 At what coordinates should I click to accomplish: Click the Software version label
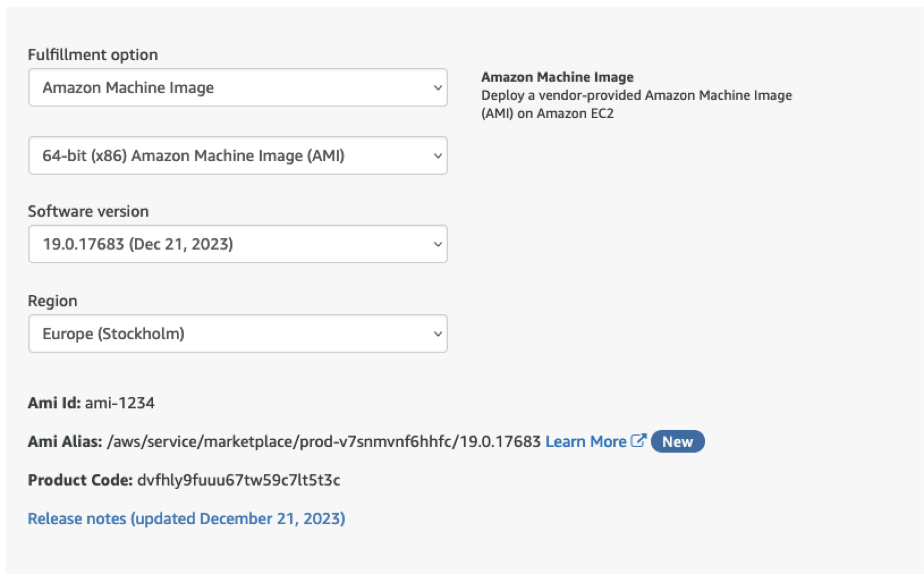click(88, 211)
